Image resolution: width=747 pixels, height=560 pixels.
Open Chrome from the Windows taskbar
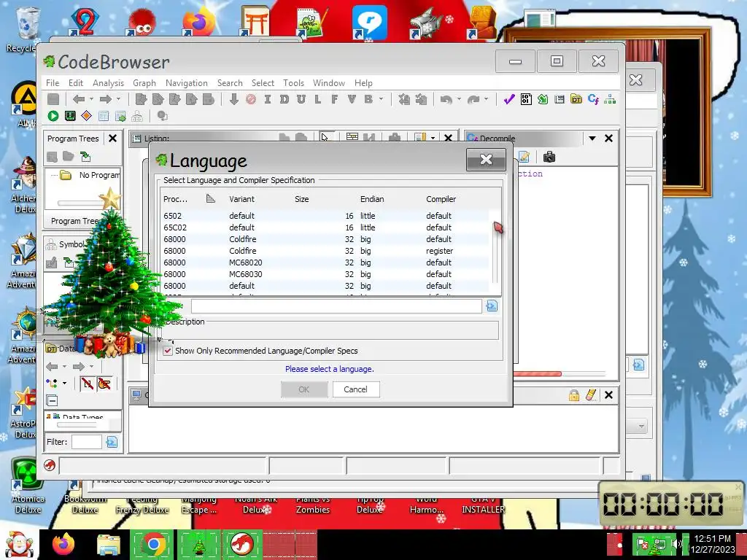[x=153, y=544]
